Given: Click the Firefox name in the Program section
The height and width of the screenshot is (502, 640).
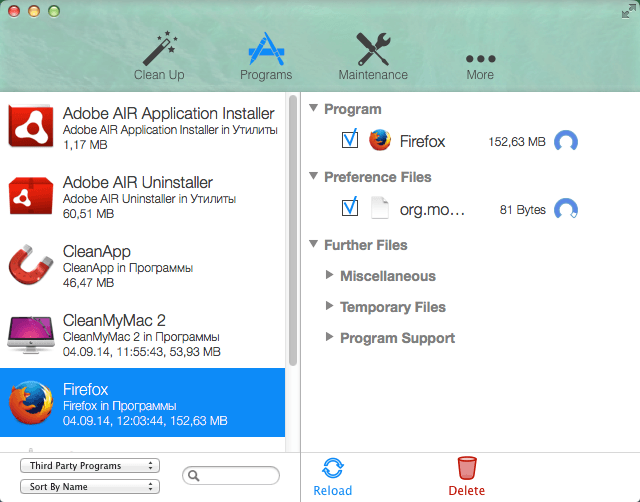Looking at the screenshot, I should [x=422, y=141].
